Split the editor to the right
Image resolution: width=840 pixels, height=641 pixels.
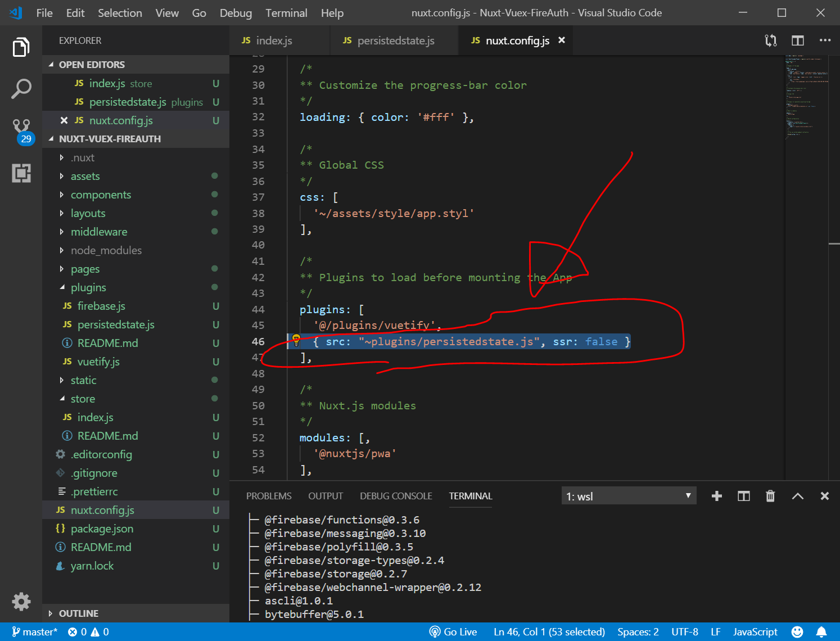pos(798,40)
